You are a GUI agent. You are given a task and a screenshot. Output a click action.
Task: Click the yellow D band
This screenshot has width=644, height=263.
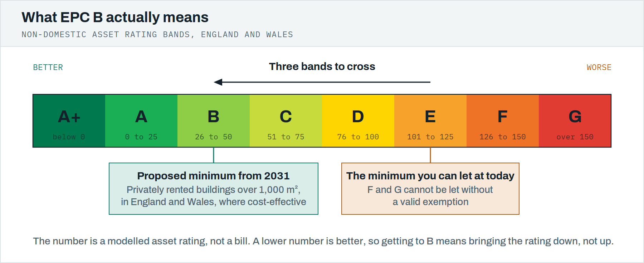coord(358,121)
